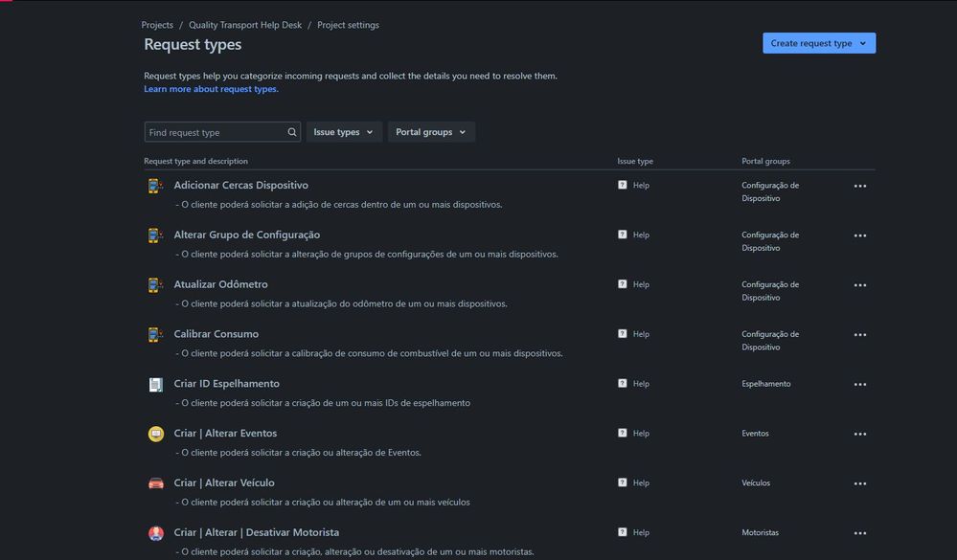Click Help issue type icon for Adicionar Cercas
The height and width of the screenshot is (560, 957).
pos(622,185)
